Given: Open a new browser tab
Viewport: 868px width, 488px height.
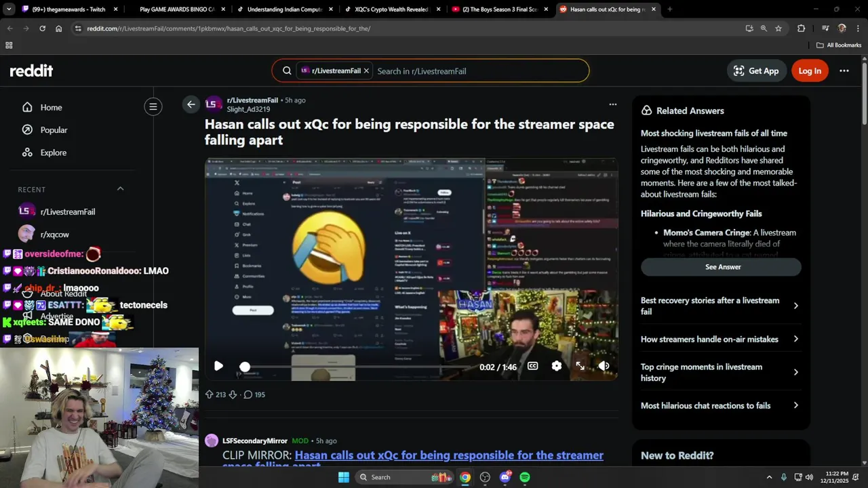Looking at the screenshot, I should 669,9.
